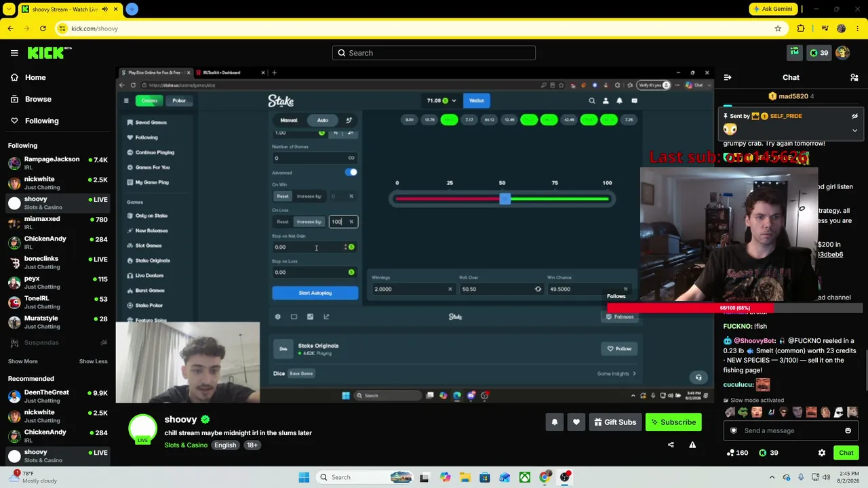Open Home in the Kick sidebar
The width and height of the screenshot is (868, 488).
[35, 77]
